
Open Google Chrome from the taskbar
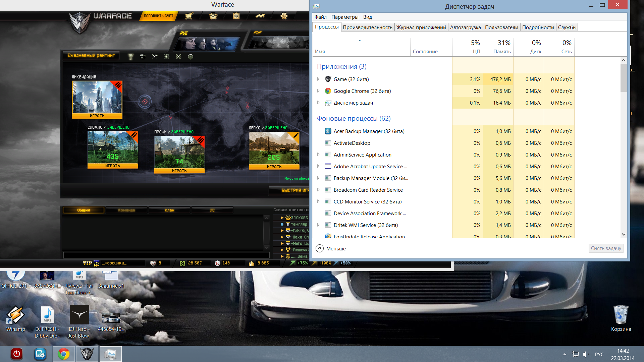click(63, 354)
